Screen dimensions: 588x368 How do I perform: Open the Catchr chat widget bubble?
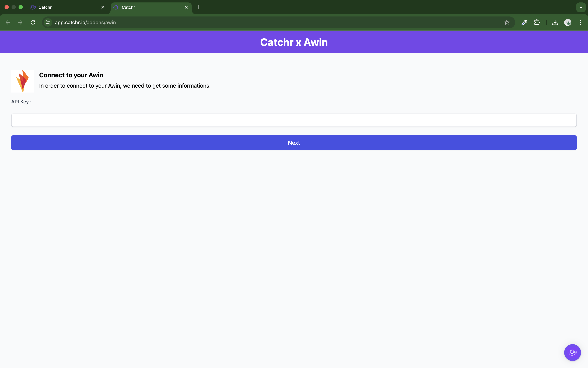(x=572, y=352)
